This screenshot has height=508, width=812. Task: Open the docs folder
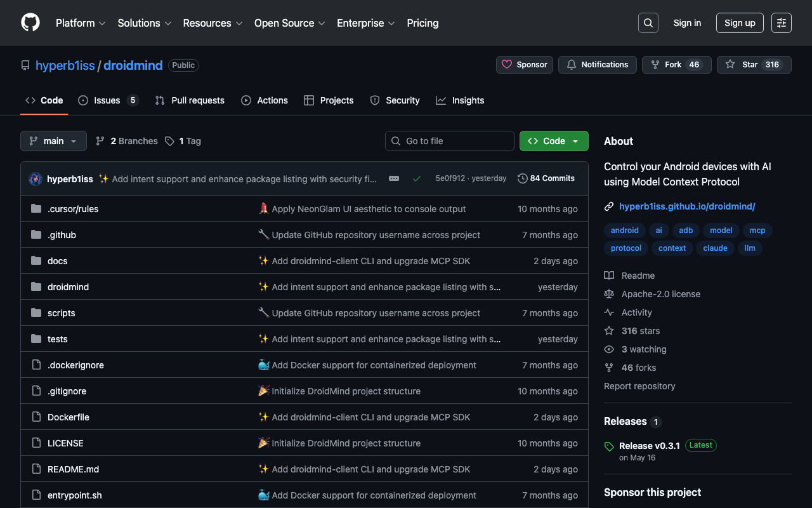coord(57,261)
